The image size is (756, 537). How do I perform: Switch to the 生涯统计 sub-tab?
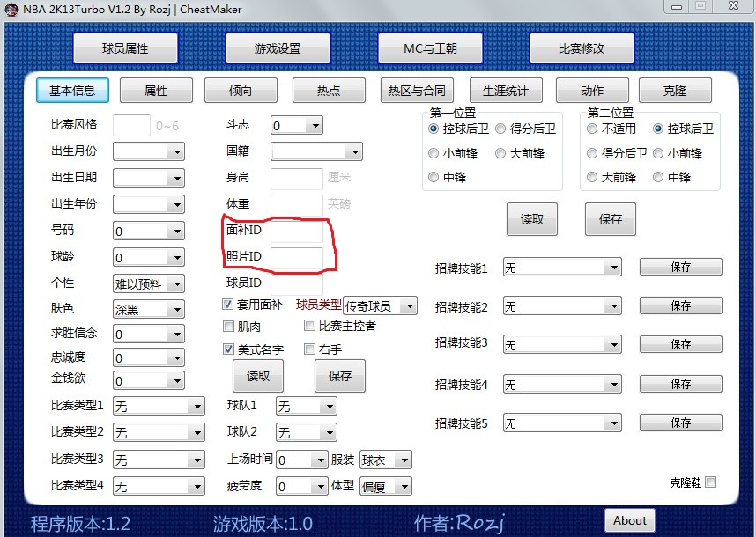506,90
